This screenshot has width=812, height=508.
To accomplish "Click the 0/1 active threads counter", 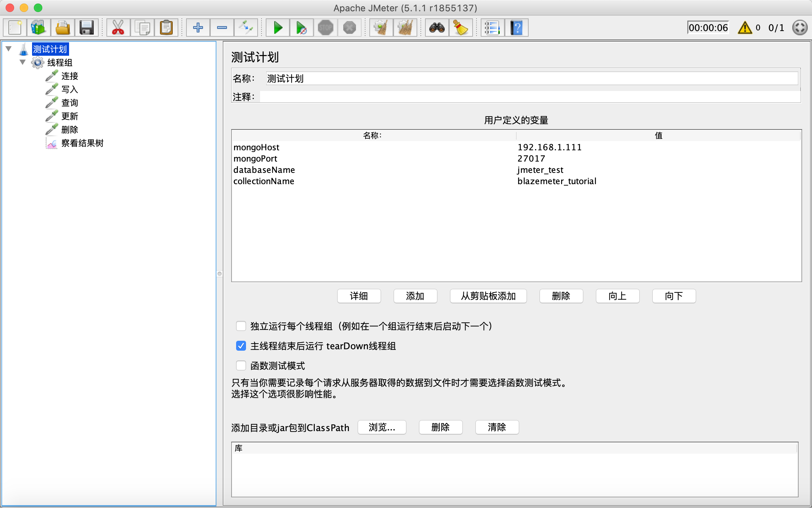I will [x=776, y=28].
